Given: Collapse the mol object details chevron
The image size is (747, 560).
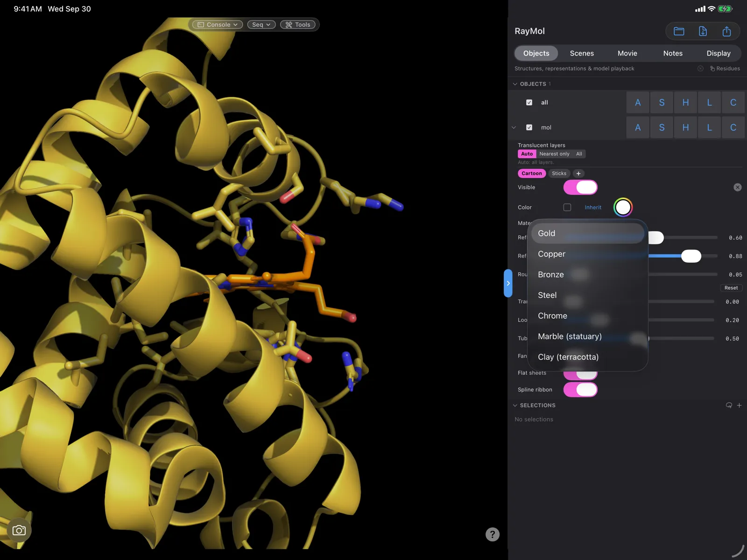Looking at the screenshot, I should pos(514,127).
